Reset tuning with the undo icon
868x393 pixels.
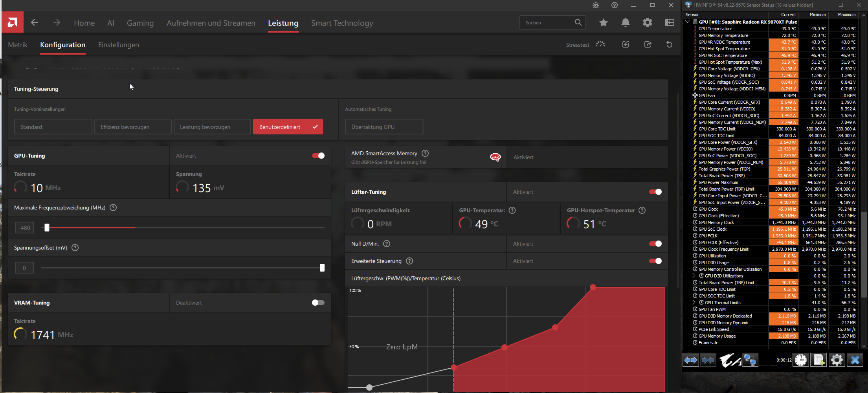pyautogui.click(x=670, y=44)
